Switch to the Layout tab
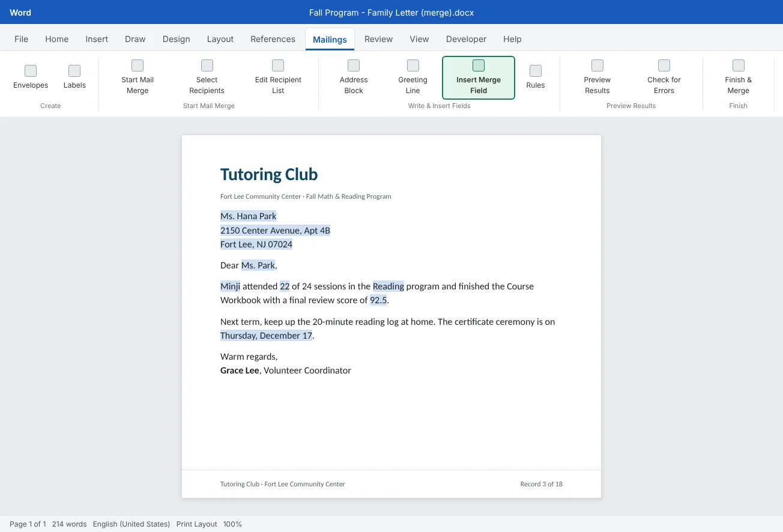Image resolution: width=783 pixels, height=532 pixels. click(x=220, y=39)
